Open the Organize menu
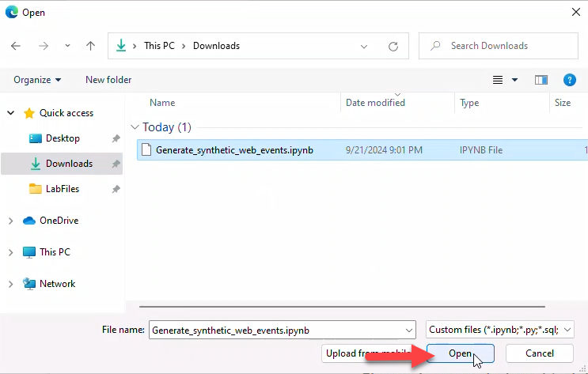The height and width of the screenshot is (374, 588). [x=37, y=80]
